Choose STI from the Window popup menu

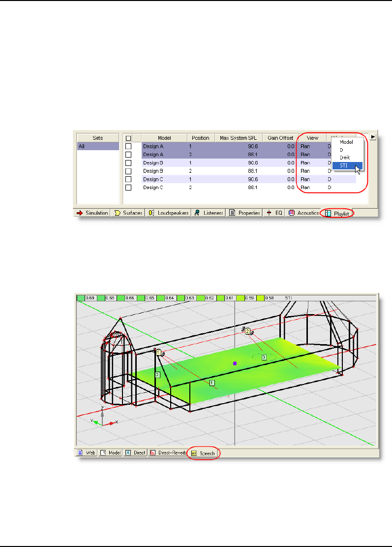[x=347, y=166]
